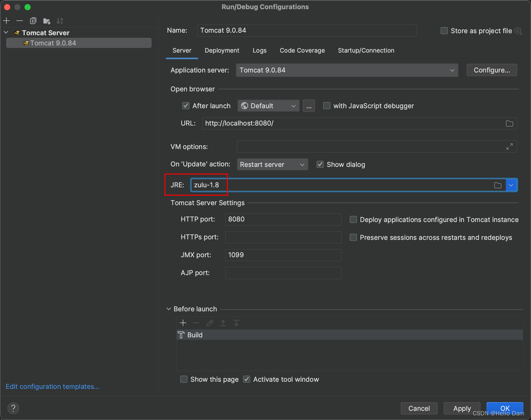531x420 pixels.
Task: Open Default browser dropdown
Action: click(x=268, y=106)
